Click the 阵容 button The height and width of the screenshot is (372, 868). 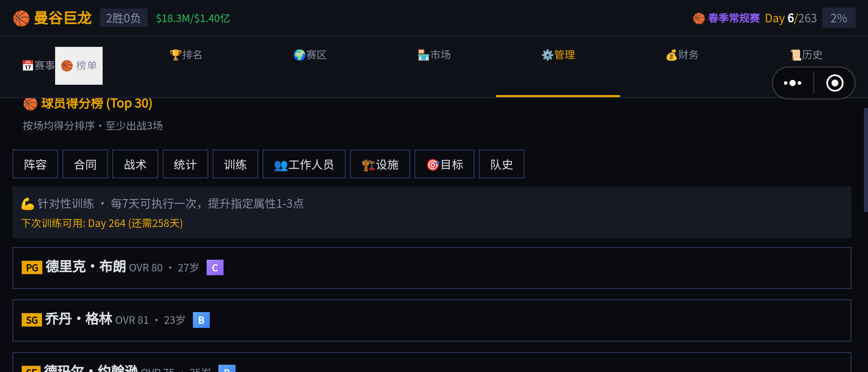pyautogui.click(x=35, y=164)
